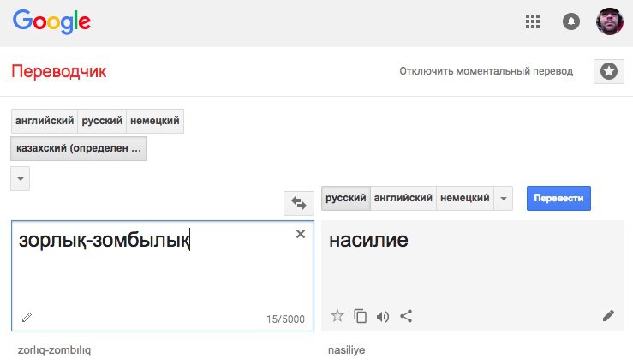This screenshot has height=364, width=633.
Task: Select английский as target language
Action: tap(403, 198)
